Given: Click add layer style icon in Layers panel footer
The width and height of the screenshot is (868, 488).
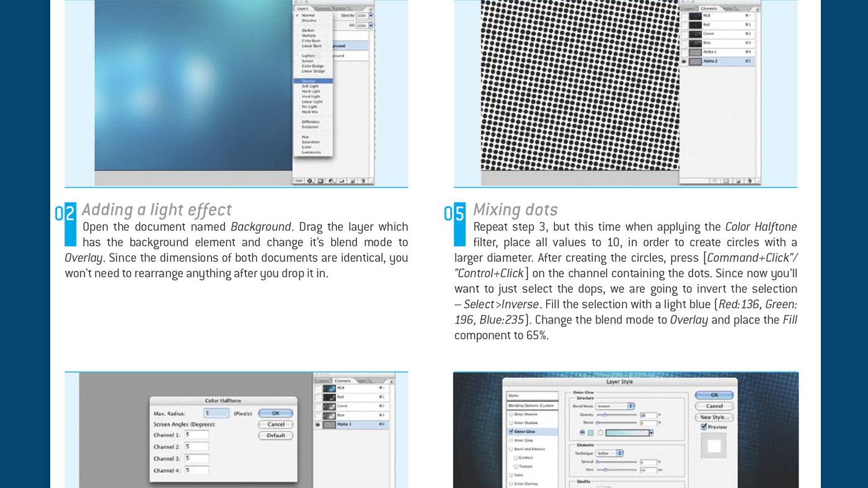Looking at the screenshot, I should pyautogui.click(x=309, y=180).
